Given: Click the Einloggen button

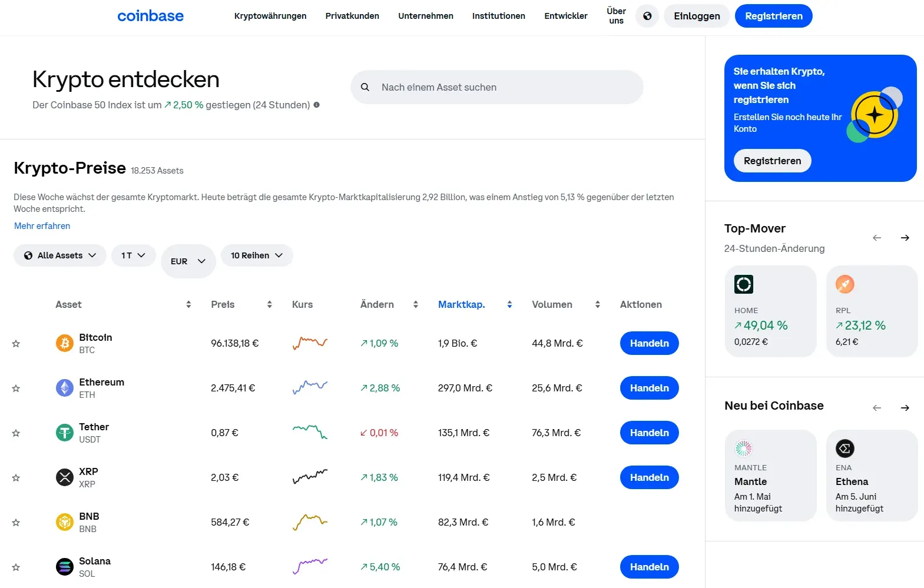Looking at the screenshot, I should pyautogui.click(x=697, y=16).
